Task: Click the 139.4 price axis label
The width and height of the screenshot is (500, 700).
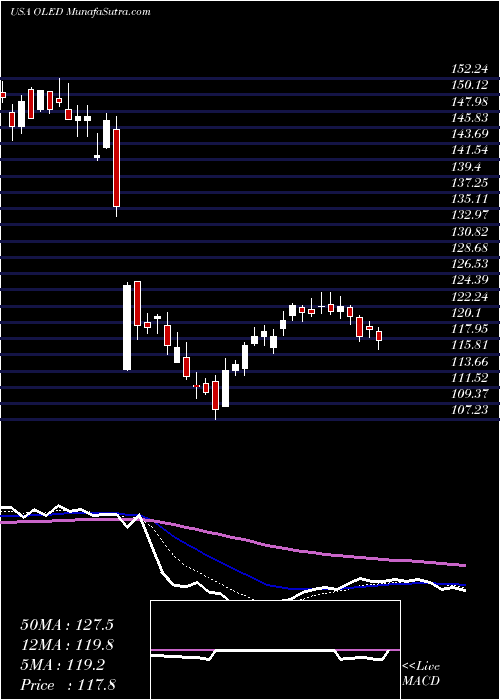Action: (x=466, y=167)
